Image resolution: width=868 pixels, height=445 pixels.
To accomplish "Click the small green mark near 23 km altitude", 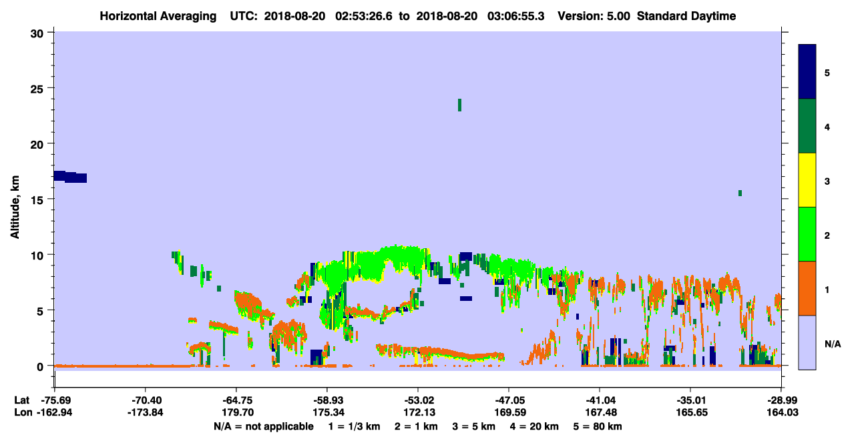I will click(x=459, y=105).
